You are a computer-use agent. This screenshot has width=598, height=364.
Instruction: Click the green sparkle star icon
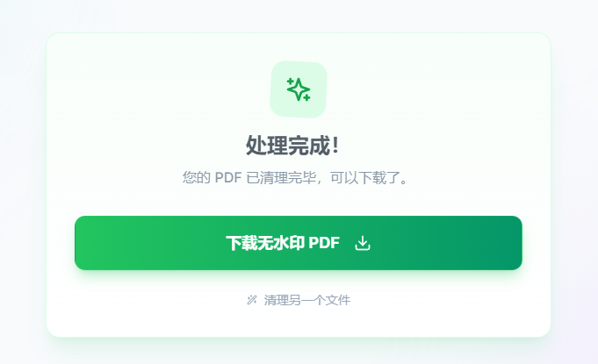click(x=299, y=89)
